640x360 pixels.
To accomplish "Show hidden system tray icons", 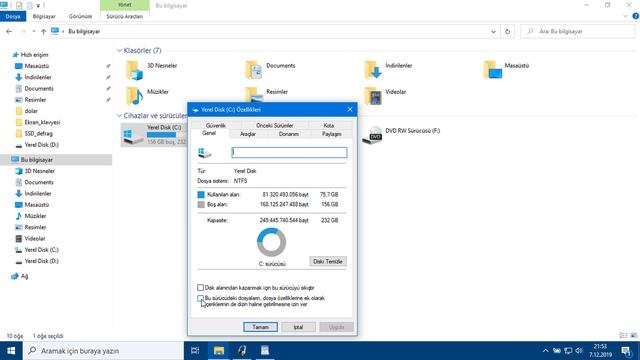I will point(545,351).
